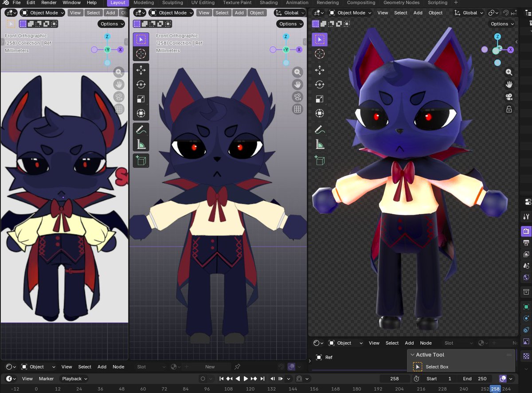Viewport: 532px width, 393px height.
Task: Click Select in the right viewport header
Action: pyautogui.click(x=401, y=13)
